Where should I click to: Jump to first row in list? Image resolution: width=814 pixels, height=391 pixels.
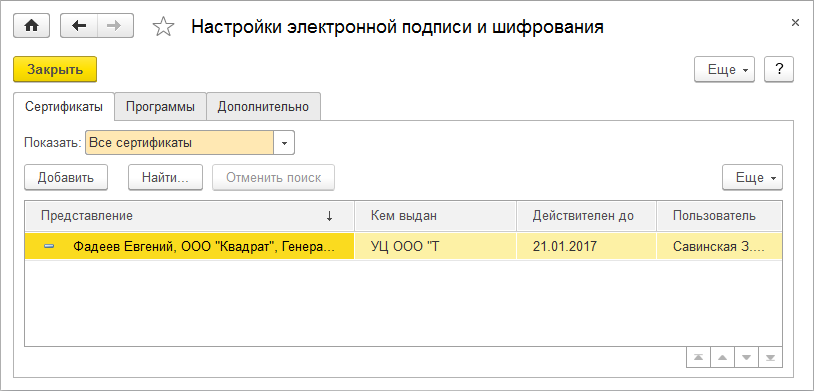[699, 357]
